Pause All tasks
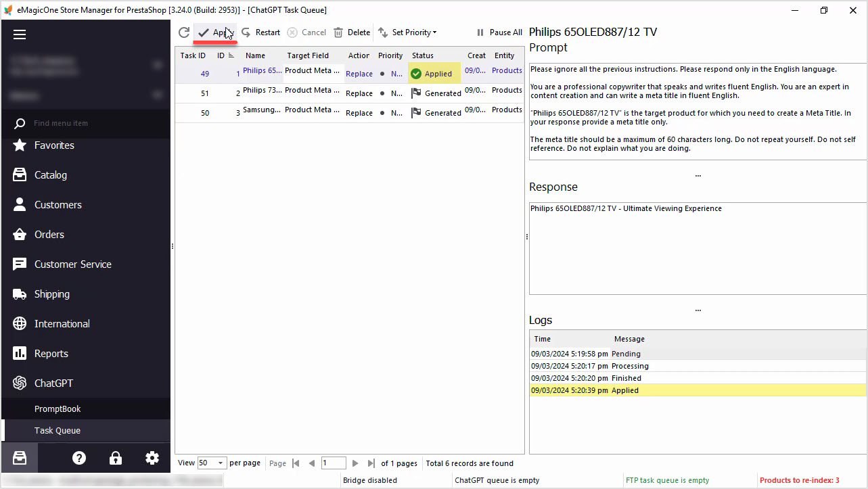868x489 pixels. click(499, 32)
